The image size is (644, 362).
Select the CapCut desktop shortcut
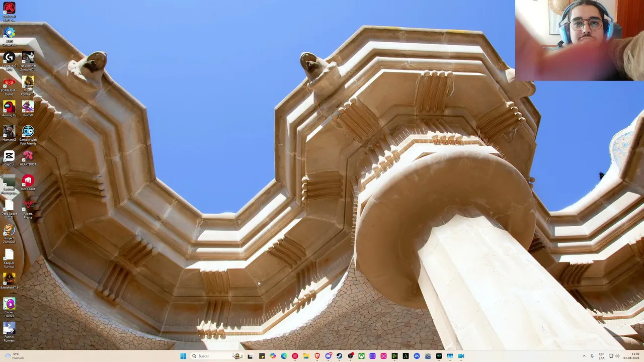[x=9, y=158]
